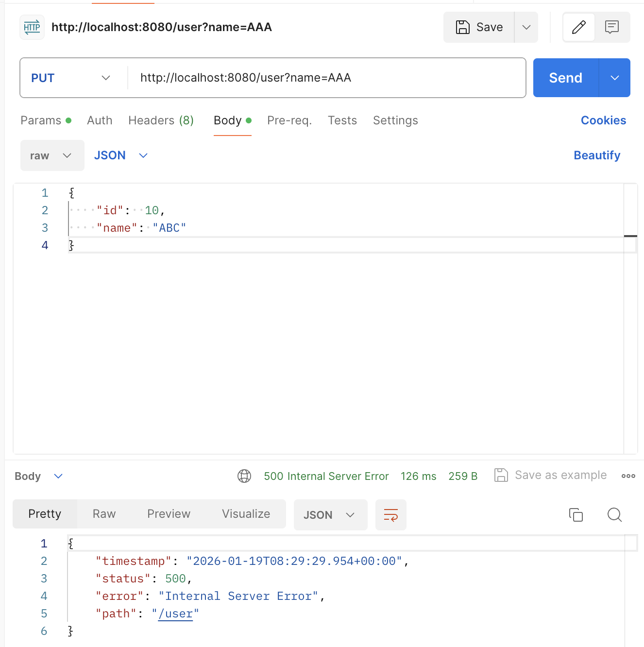This screenshot has height=647, width=644.
Task: Click the Send button
Action: click(566, 78)
